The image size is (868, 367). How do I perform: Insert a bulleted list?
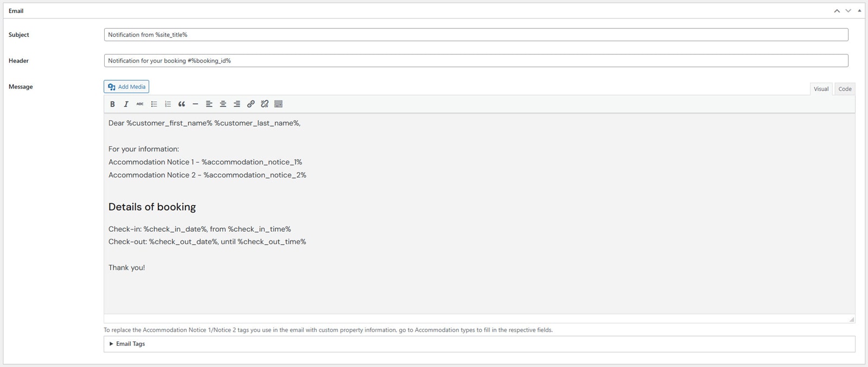pyautogui.click(x=154, y=104)
